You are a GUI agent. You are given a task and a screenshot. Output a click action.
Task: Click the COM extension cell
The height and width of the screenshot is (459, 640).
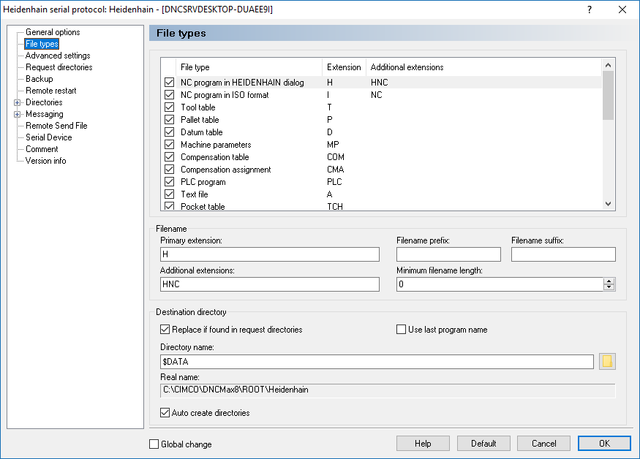(336, 157)
